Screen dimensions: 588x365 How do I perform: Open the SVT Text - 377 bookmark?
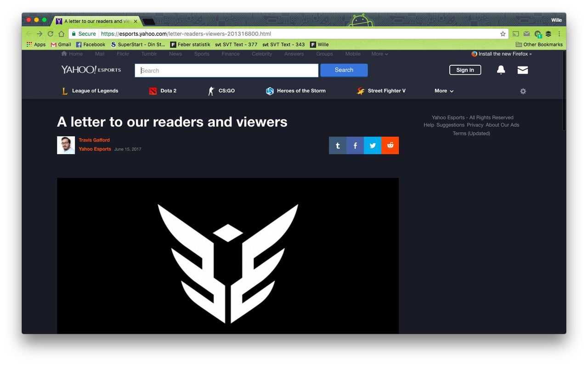[x=236, y=45]
